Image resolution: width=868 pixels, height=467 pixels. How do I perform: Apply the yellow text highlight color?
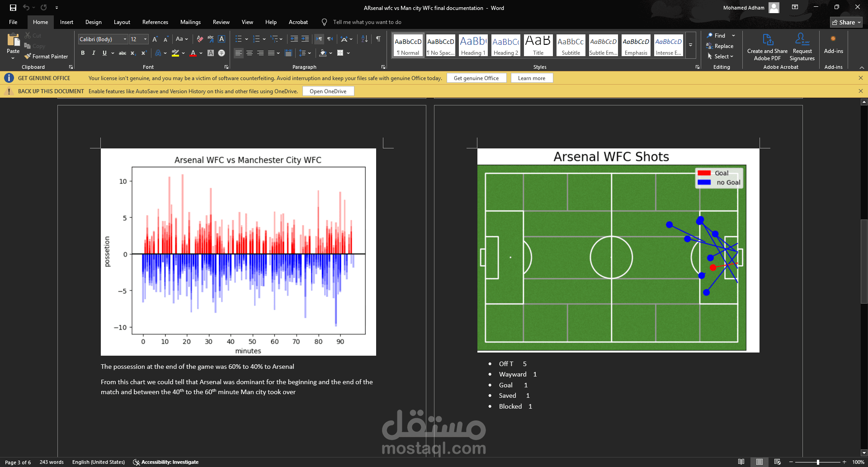point(175,53)
